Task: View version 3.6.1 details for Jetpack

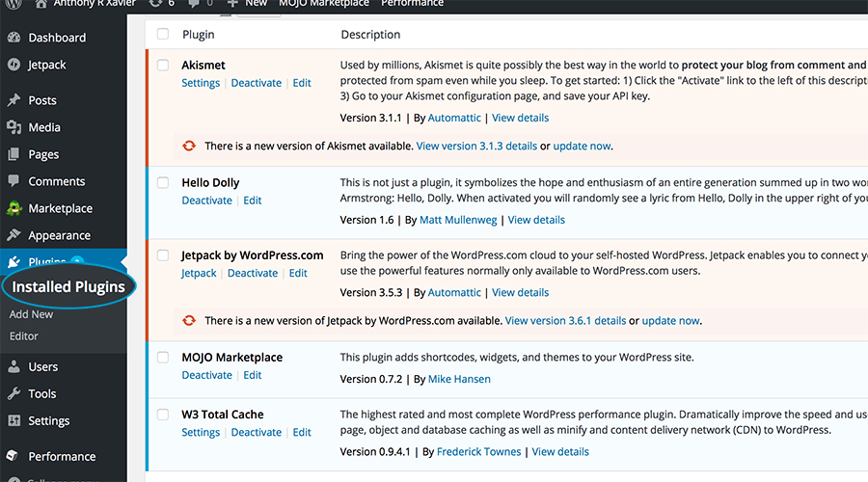Action: [x=565, y=320]
